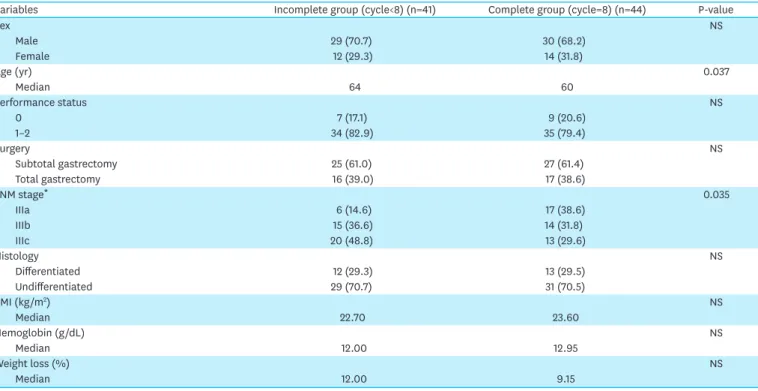Select the 'NM stage*' row heading
The width and height of the screenshot is (758, 391).
coord(24,195)
